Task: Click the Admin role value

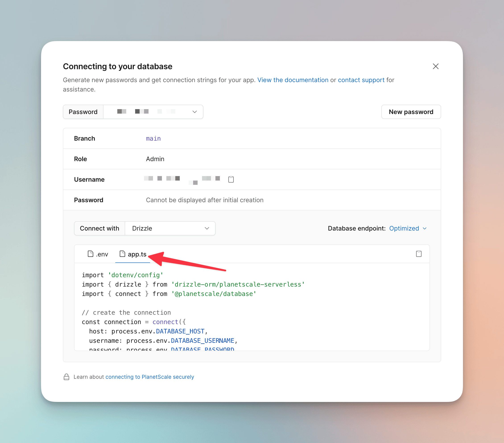Action: pyautogui.click(x=155, y=159)
